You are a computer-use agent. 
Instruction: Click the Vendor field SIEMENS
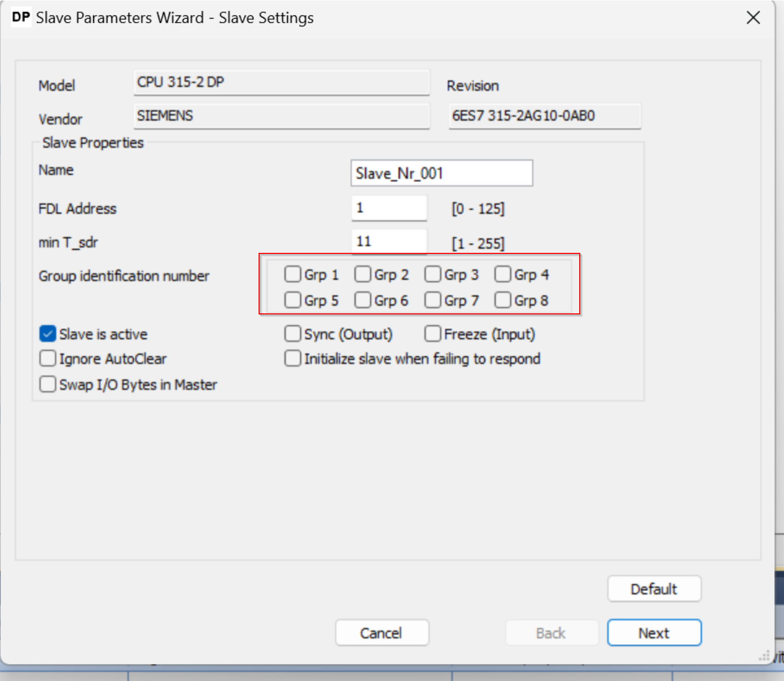[281, 116]
